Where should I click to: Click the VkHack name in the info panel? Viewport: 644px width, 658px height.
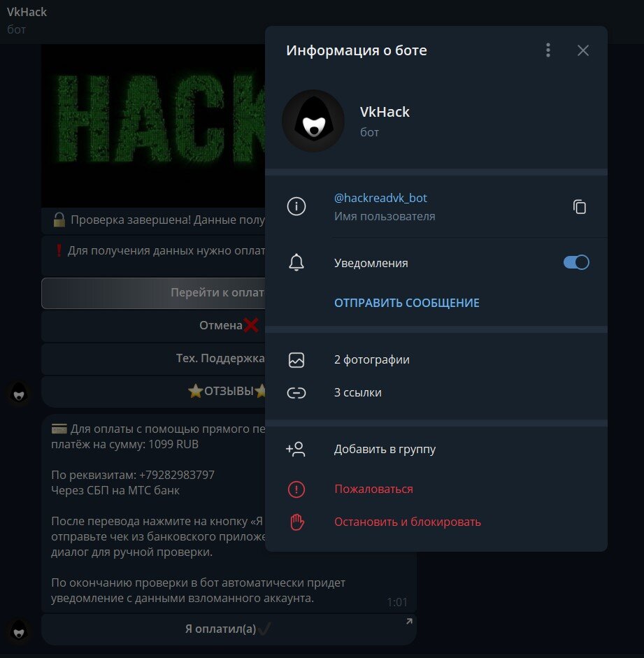tap(385, 112)
